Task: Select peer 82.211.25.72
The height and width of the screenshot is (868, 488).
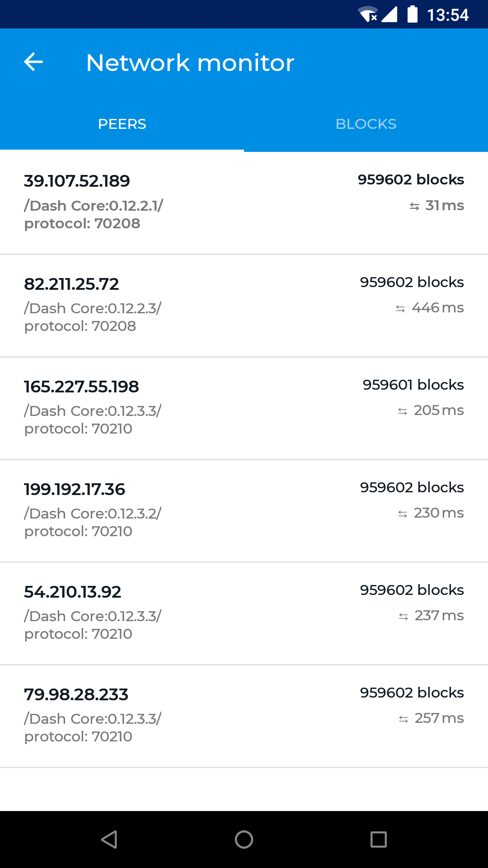Action: coord(71,284)
